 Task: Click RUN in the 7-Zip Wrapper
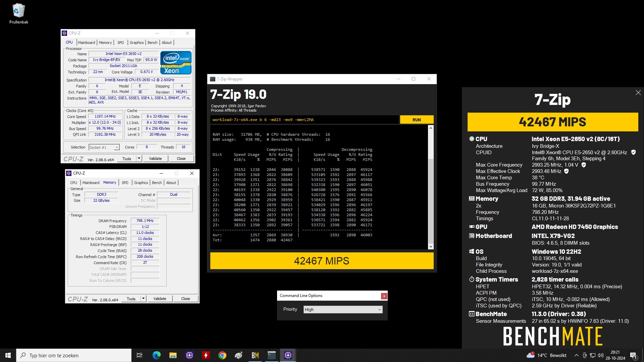[417, 120]
